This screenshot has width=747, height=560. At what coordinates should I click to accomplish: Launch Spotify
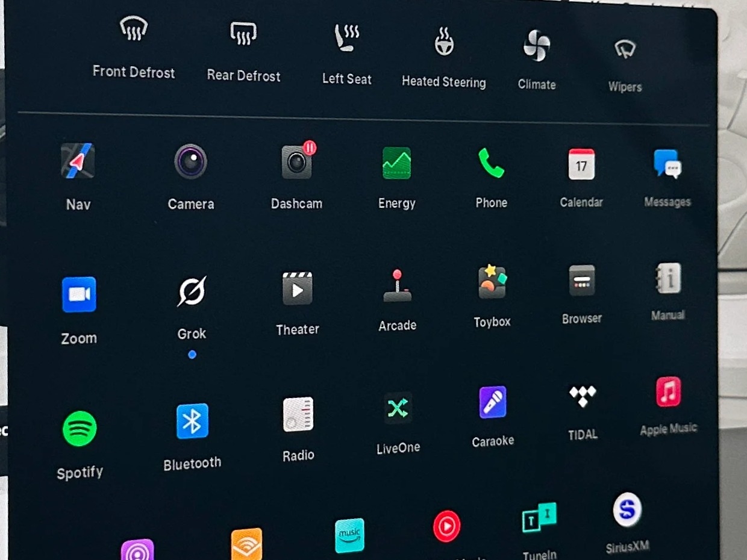(80, 428)
